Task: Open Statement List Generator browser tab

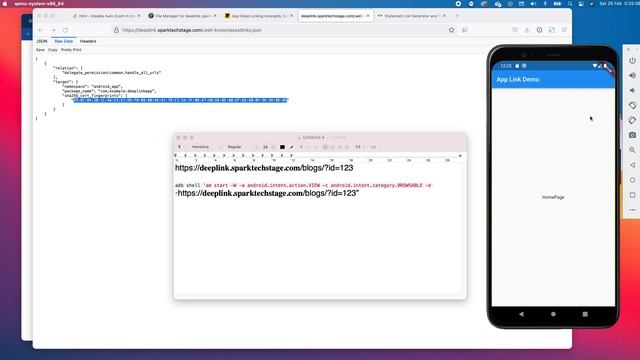Action: click(411, 16)
